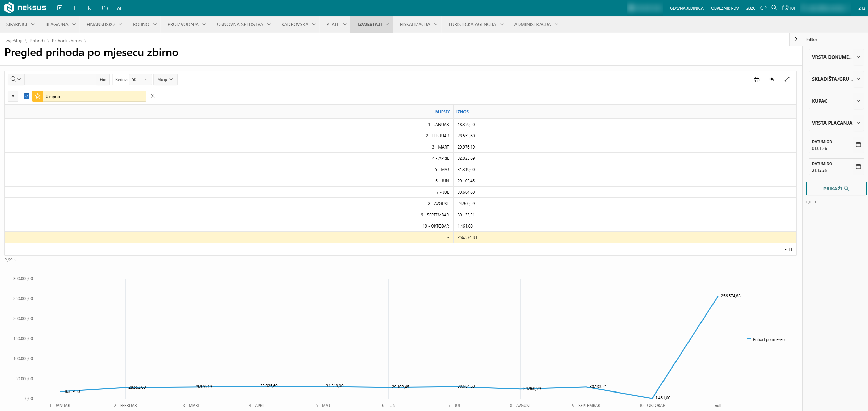This screenshot has width=868, height=411.
Task: Collapse the Filter side panel
Action: point(796,39)
